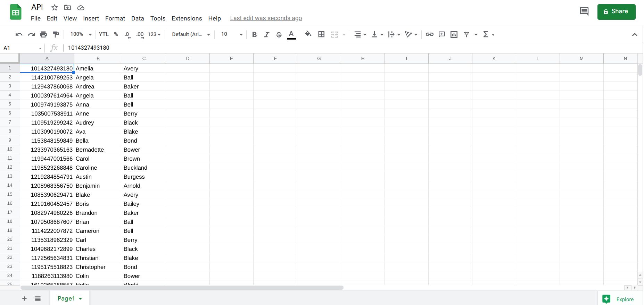Viewport: 644px width, 305px height.
Task: Open the fill color picker
Action: (x=308, y=34)
